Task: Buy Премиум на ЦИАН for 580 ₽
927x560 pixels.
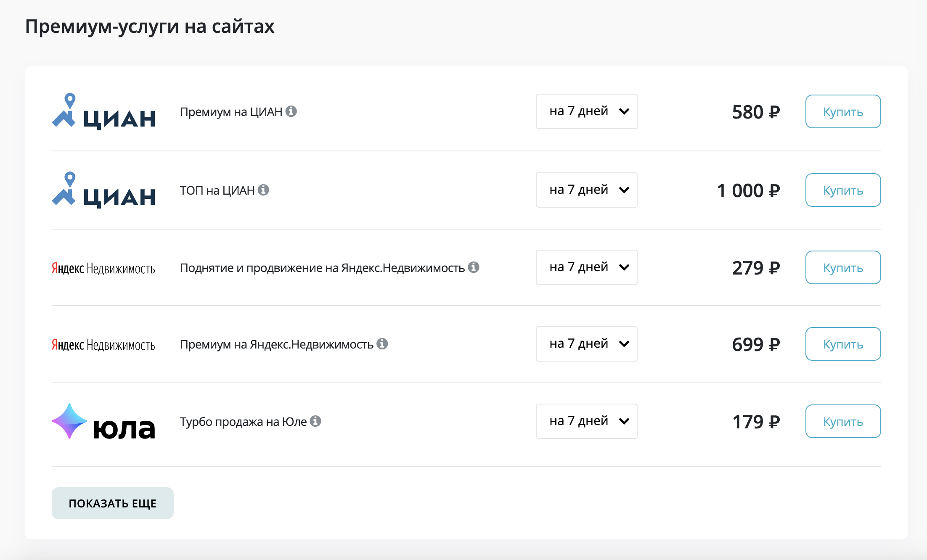Action: click(x=843, y=111)
